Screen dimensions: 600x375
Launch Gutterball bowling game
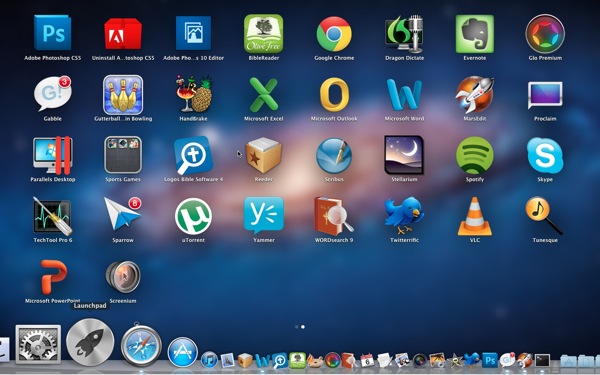point(123,95)
